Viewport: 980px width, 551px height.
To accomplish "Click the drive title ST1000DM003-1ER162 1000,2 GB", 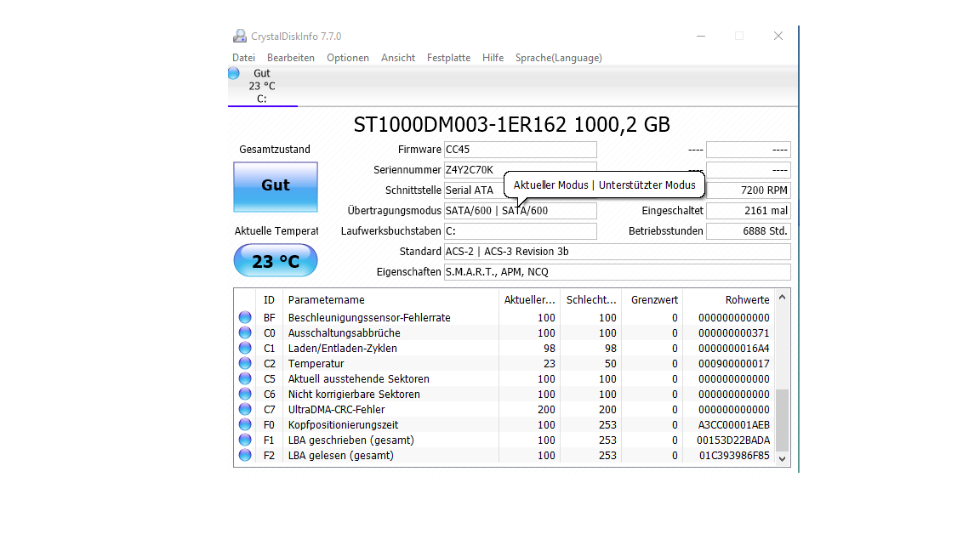I will coord(512,124).
